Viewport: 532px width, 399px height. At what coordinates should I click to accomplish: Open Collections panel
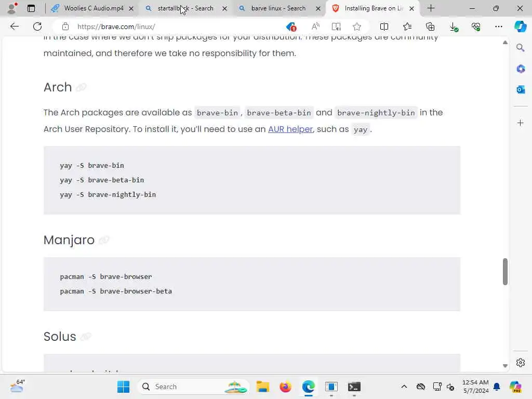click(430, 26)
